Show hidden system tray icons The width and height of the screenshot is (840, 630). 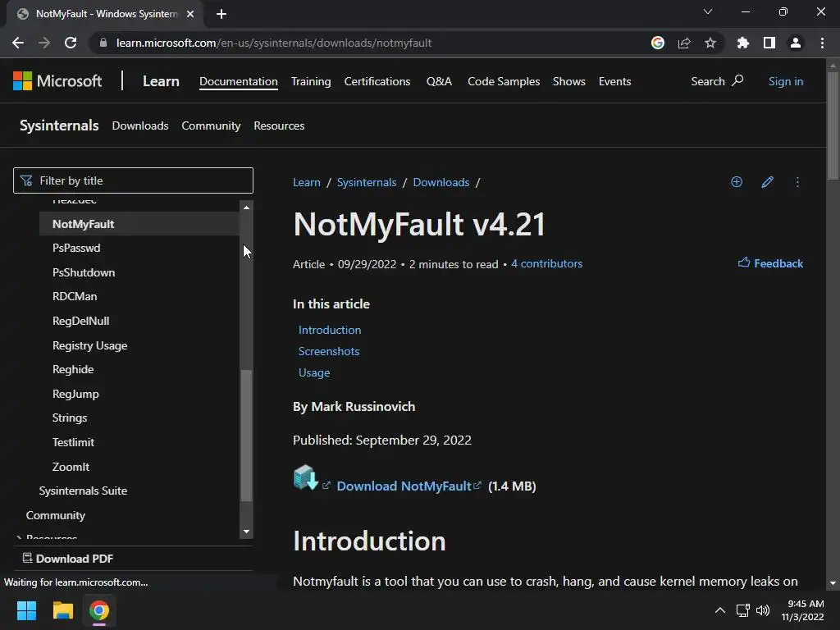720,610
